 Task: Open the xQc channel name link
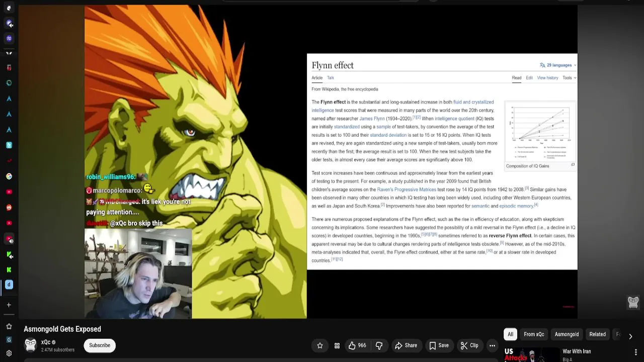(x=46, y=342)
